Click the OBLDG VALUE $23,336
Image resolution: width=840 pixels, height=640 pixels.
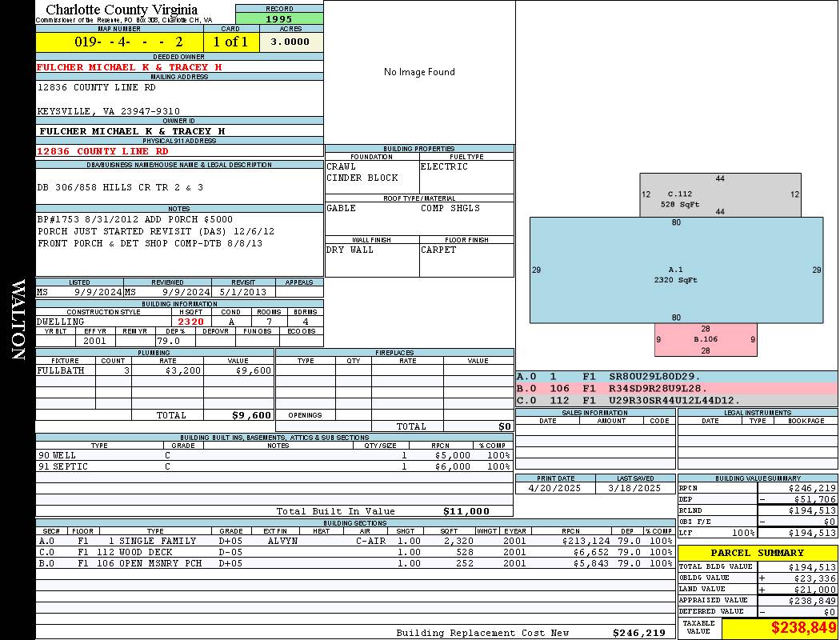point(815,578)
